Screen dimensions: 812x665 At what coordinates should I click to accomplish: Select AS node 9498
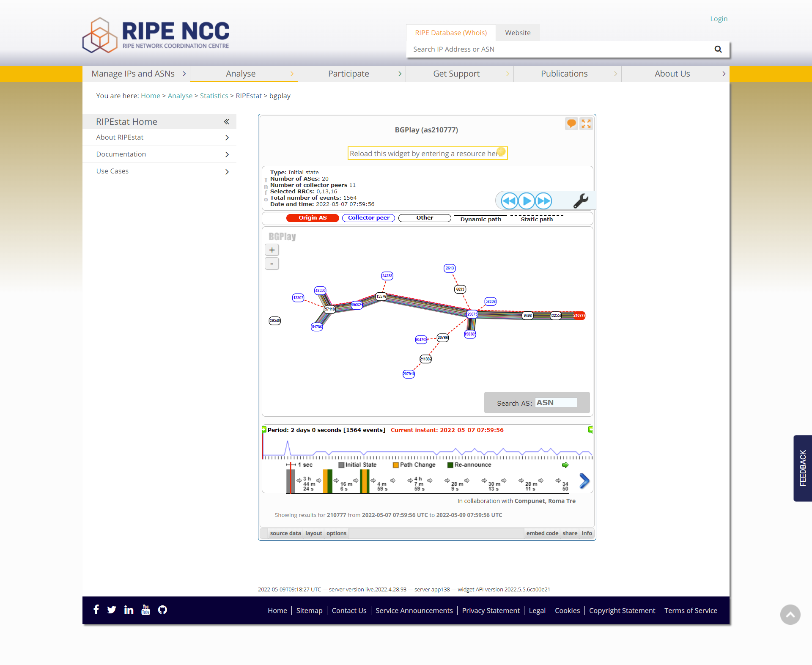point(528,316)
